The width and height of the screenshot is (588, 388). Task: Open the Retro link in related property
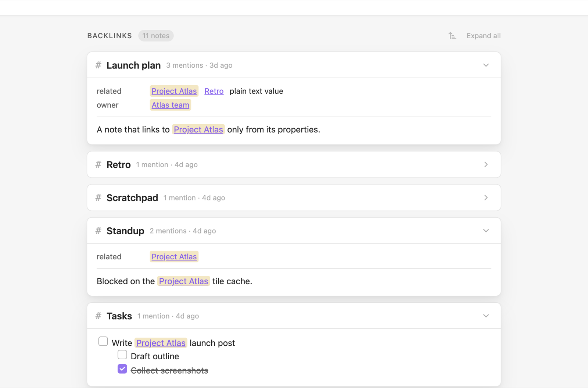[214, 91]
